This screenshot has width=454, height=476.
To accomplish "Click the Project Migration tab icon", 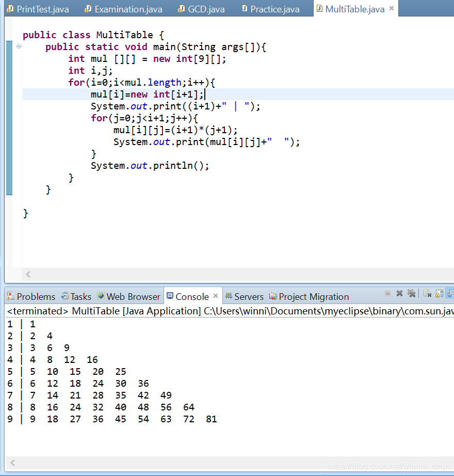I will coord(273,296).
